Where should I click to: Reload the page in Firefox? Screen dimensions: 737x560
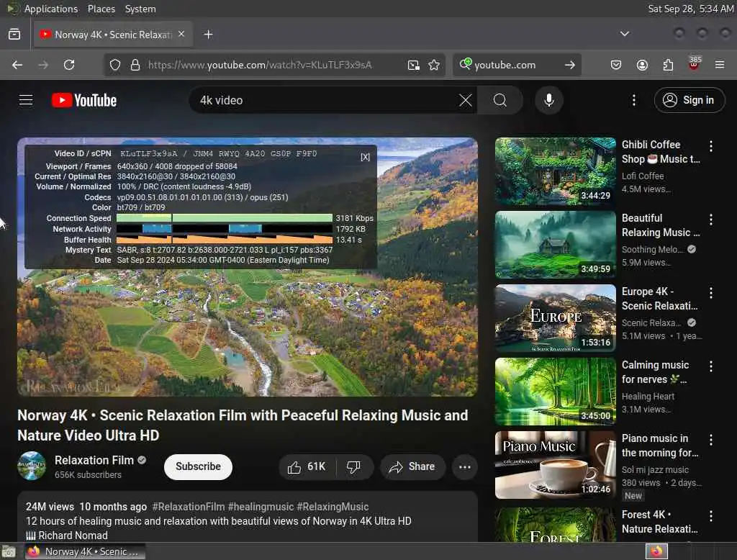pyautogui.click(x=69, y=65)
